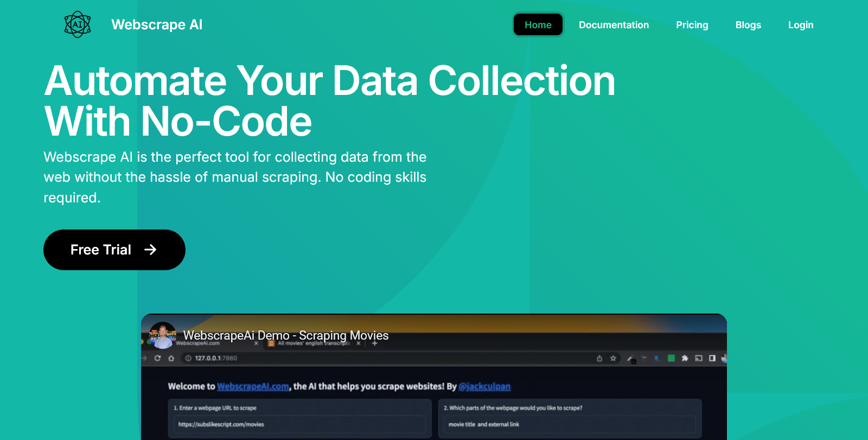Click the home icon in the video browser
868x440 pixels.
(x=171, y=358)
